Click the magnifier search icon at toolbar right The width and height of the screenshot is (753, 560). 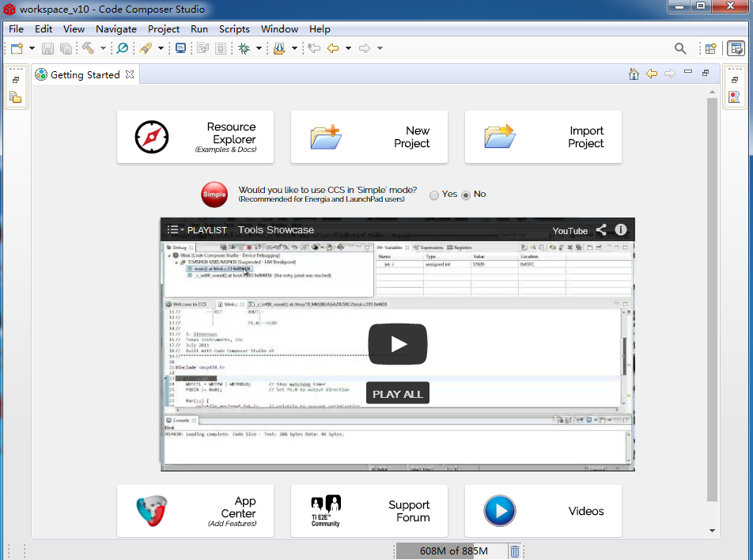point(680,48)
